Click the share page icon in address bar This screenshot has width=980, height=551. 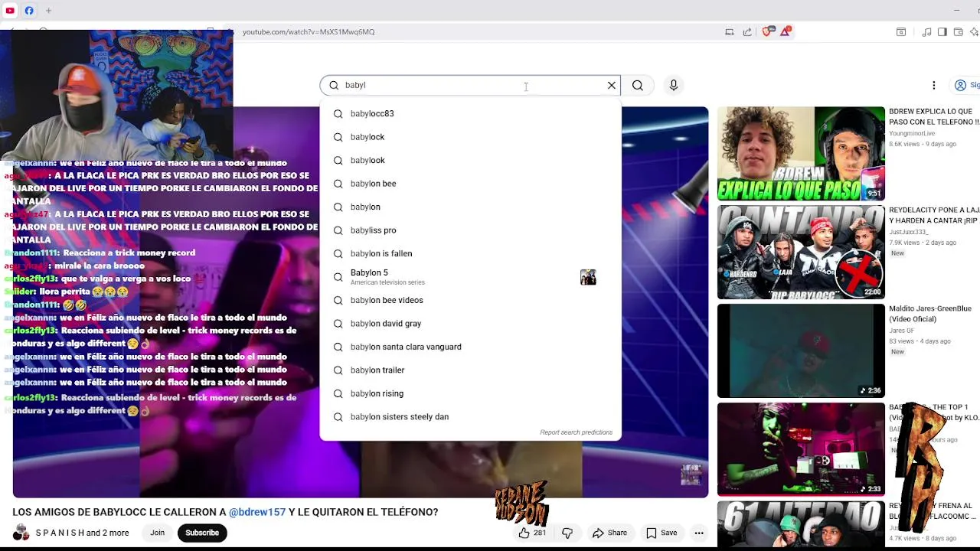(x=747, y=32)
